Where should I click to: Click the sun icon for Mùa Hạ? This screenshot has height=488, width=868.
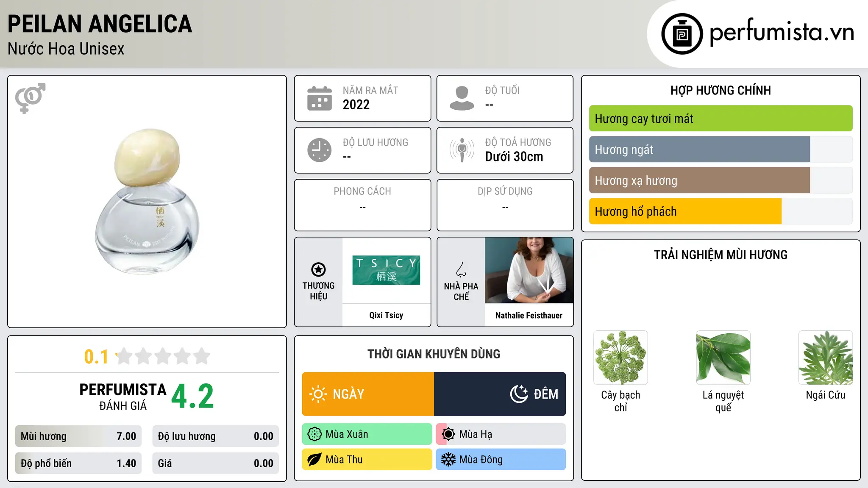tap(448, 434)
